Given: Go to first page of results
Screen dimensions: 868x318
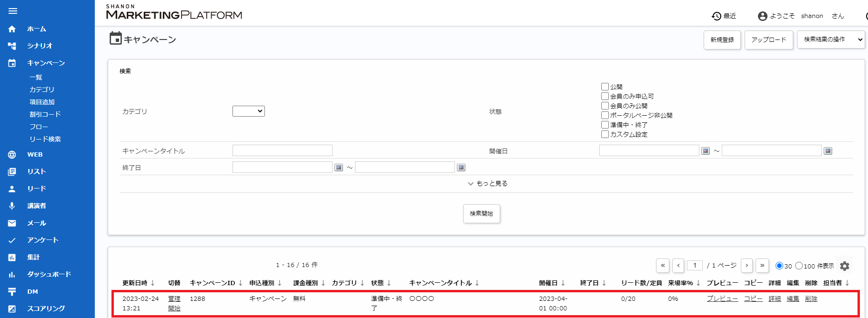Looking at the screenshot, I should click(663, 266).
